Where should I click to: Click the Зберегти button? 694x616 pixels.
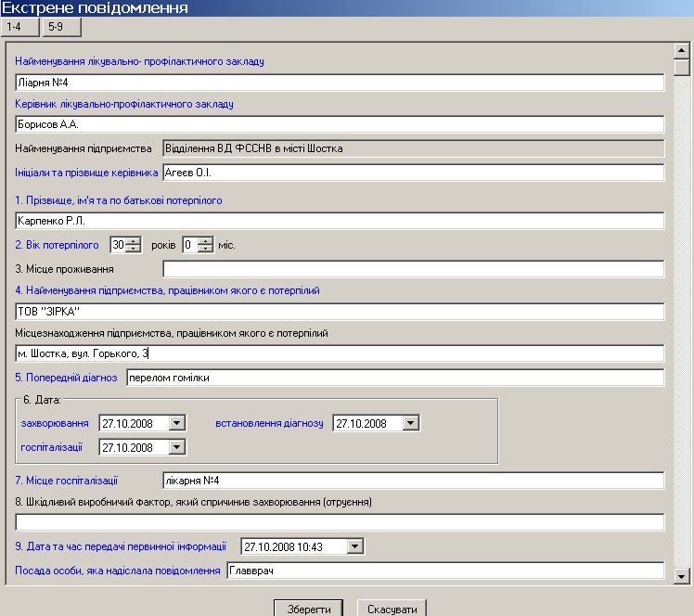coord(308,609)
